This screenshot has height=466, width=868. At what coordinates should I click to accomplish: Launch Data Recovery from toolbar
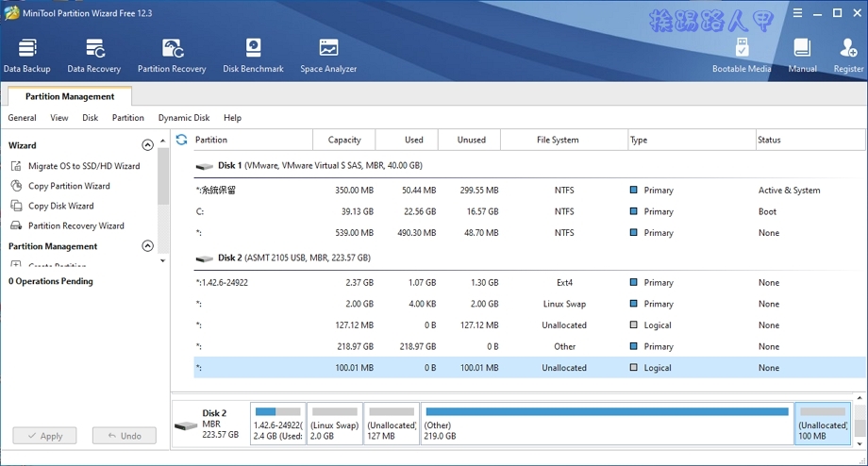[94, 56]
